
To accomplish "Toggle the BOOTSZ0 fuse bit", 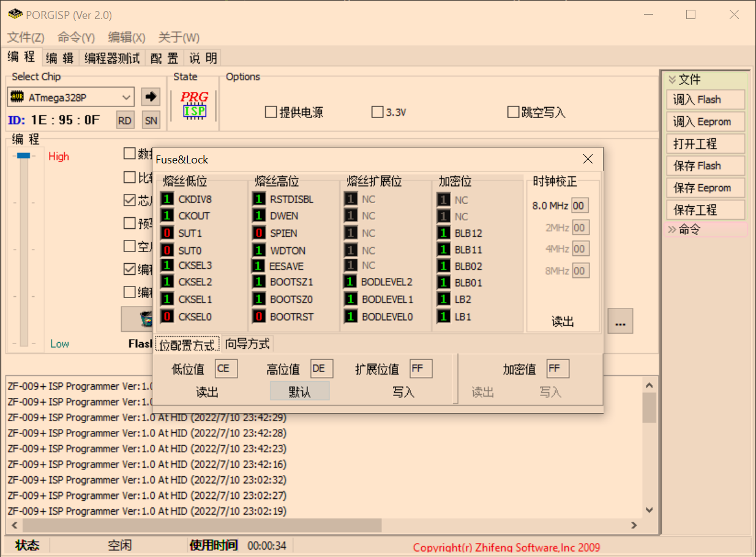I will point(259,299).
